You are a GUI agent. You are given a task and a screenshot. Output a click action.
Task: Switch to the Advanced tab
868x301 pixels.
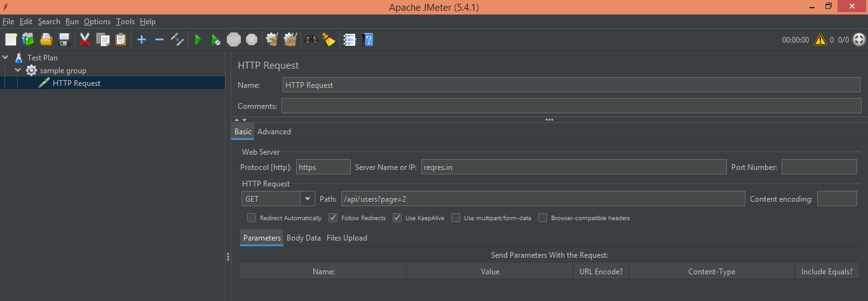pyautogui.click(x=274, y=132)
